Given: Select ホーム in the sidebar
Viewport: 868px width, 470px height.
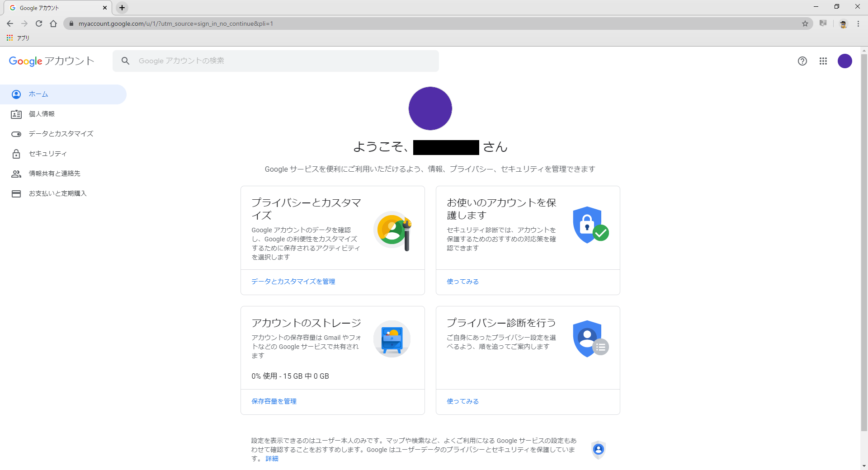Looking at the screenshot, I should pos(63,94).
